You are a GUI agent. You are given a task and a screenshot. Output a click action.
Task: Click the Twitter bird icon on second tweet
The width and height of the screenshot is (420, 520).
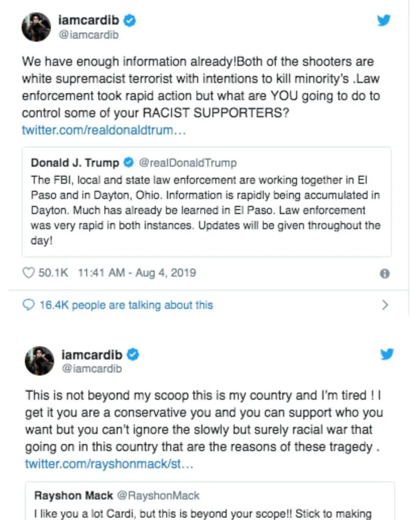pos(387,355)
